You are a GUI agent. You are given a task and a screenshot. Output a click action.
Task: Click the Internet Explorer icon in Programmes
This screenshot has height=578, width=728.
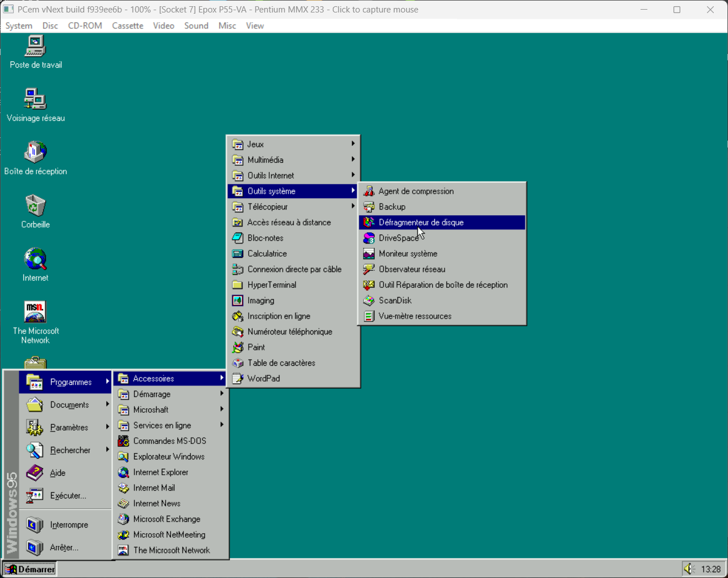(123, 472)
